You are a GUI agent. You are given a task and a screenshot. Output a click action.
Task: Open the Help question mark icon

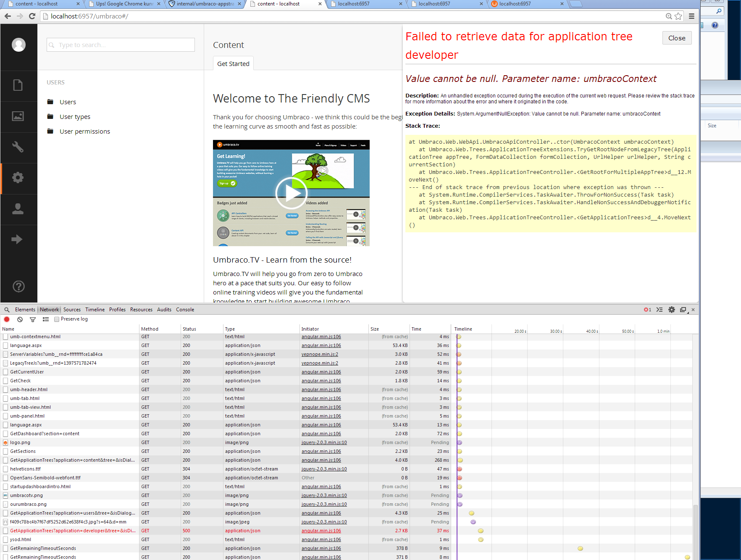click(x=18, y=286)
